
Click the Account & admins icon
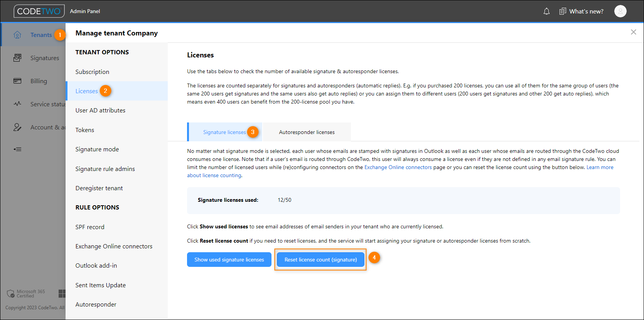click(17, 127)
